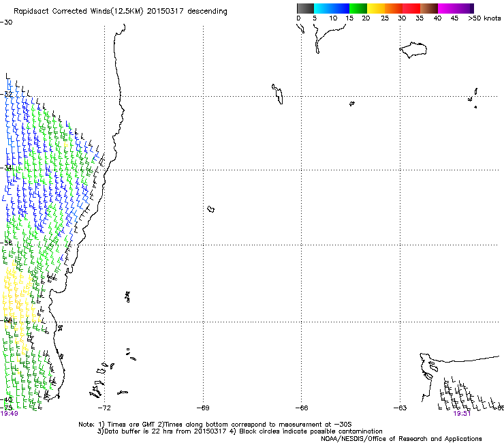Click the purple '19:49' time stamp
Viewport: 504px width, 443px height.
(x=10, y=414)
